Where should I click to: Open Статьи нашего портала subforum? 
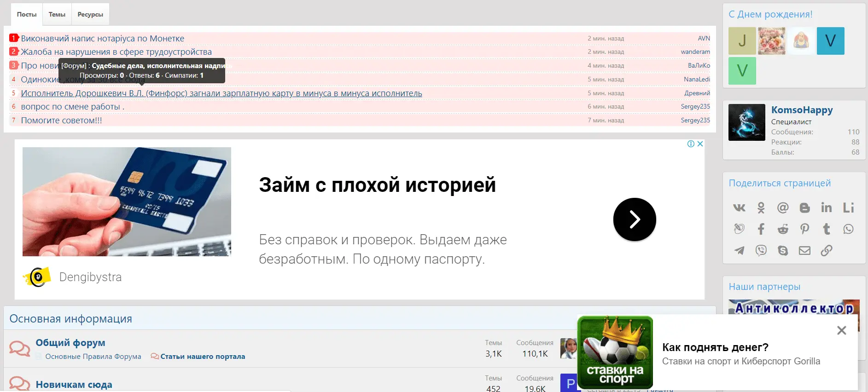(203, 357)
